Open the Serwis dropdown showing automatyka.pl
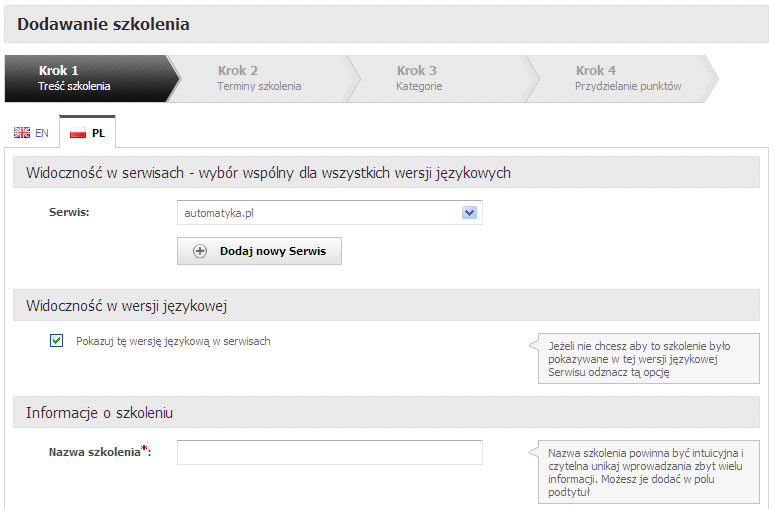This screenshot has height=509, width=775. (330, 212)
